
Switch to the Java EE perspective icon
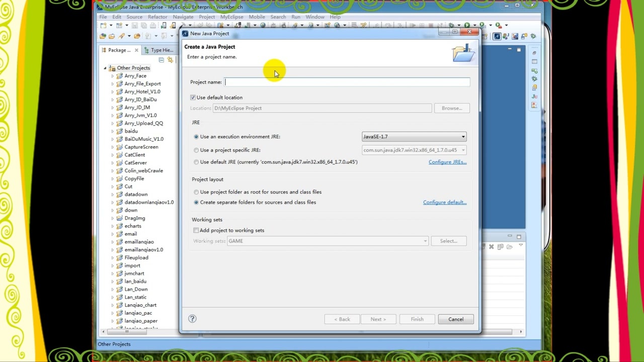[x=506, y=36]
